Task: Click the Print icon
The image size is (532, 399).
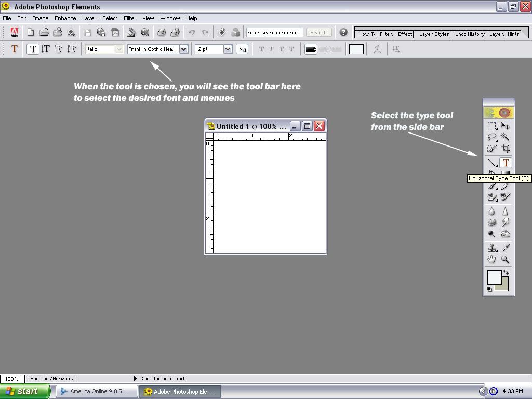Action: point(162,32)
